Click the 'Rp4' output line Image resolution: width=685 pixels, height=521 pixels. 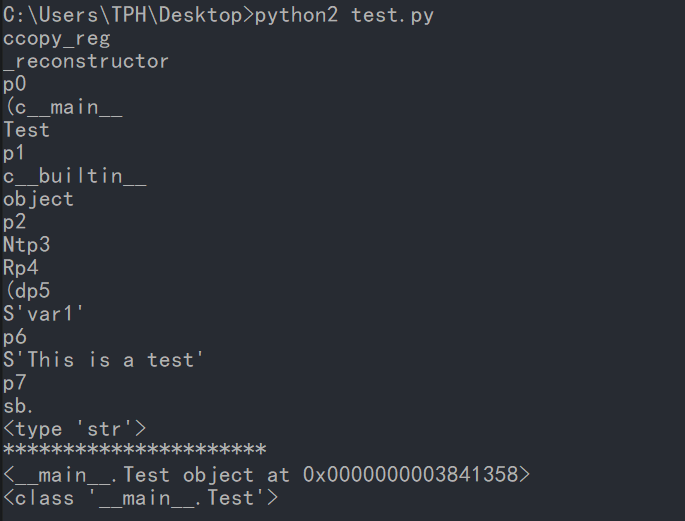[21, 267]
